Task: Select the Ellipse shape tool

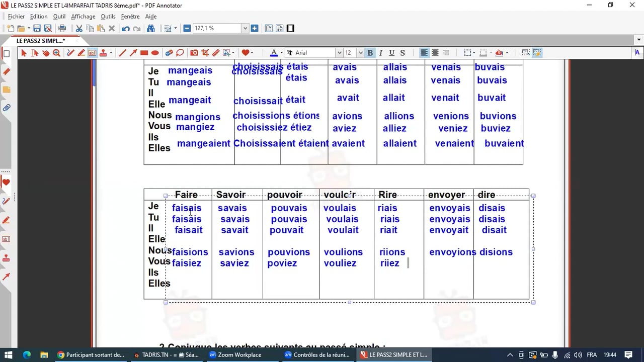Action: click(155, 53)
